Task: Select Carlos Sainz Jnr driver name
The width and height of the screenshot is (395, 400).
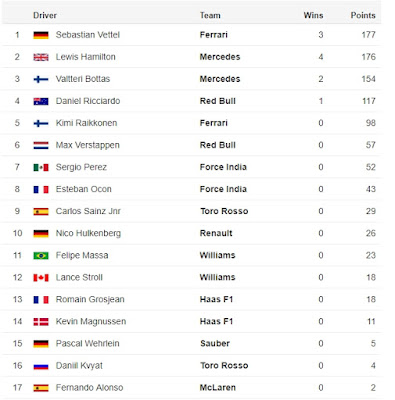Action: coord(88,211)
